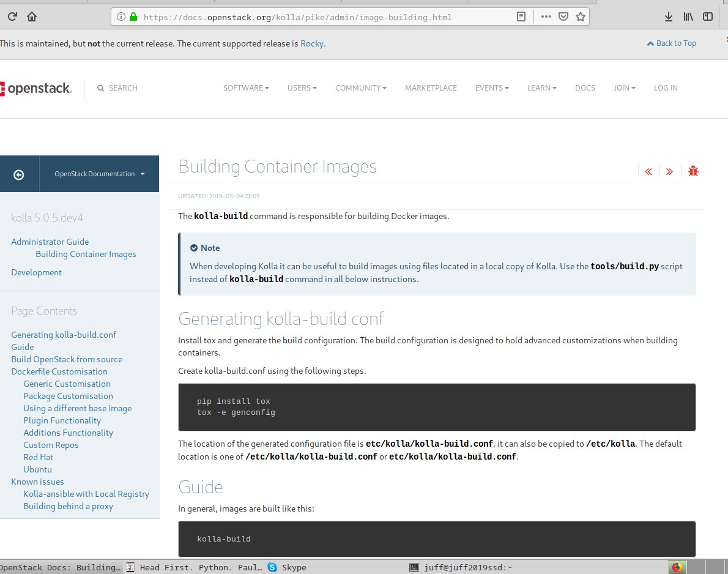Switch to OpenStack Docs taskbar window

coord(61,567)
